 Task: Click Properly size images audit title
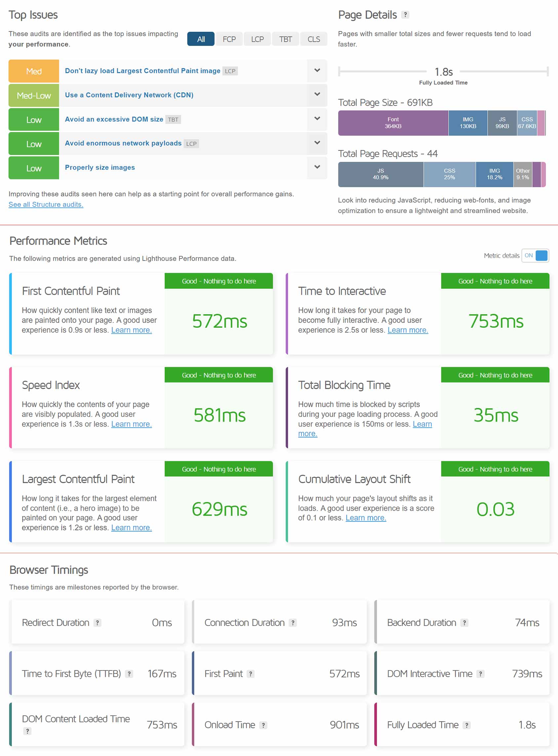[100, 168]
